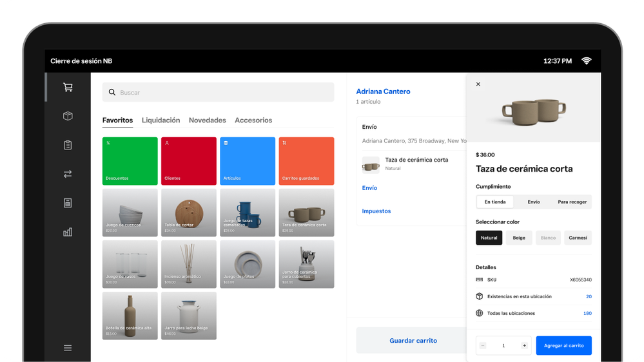The width and height of the screenshot is (644, 362).
Task: Open the orders clipboard icon in sidebar
Action: click(68, 145)
